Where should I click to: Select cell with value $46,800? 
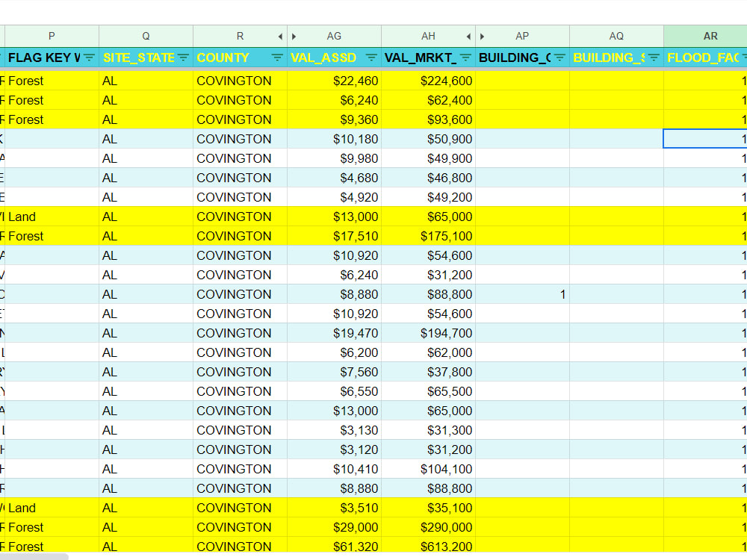pyautogui.click(x=428, y=178)
